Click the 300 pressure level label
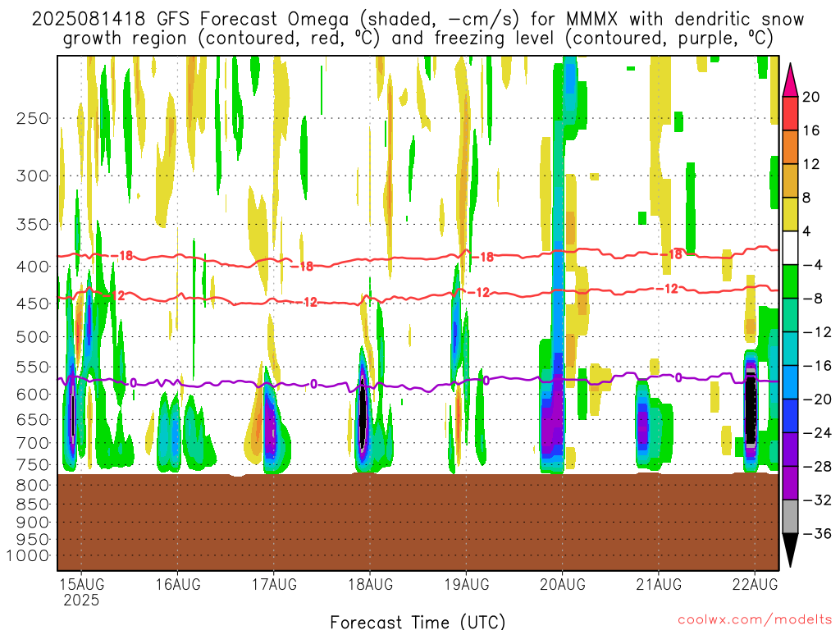The image size is (840, 630). [33, 176]
